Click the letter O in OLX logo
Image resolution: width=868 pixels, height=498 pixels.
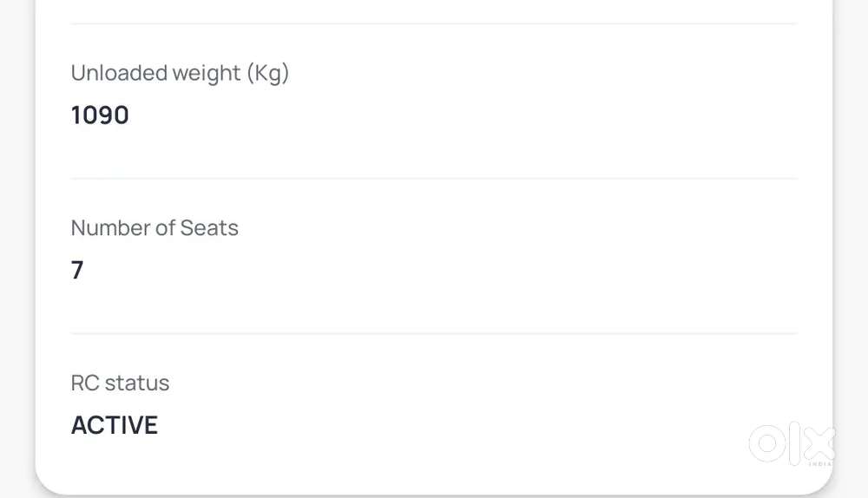[x=766, y=444]
